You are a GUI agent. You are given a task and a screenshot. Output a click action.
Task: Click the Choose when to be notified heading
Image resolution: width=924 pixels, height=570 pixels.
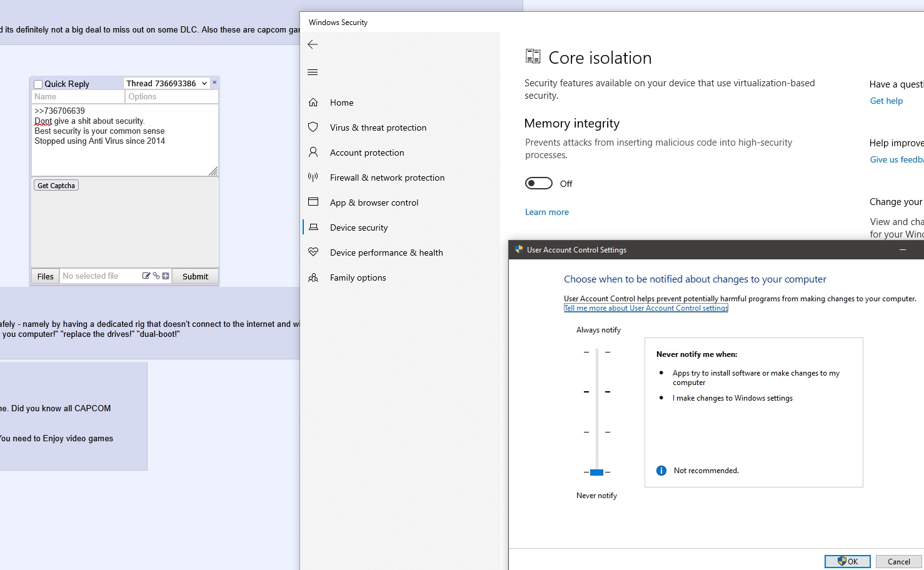695,279
